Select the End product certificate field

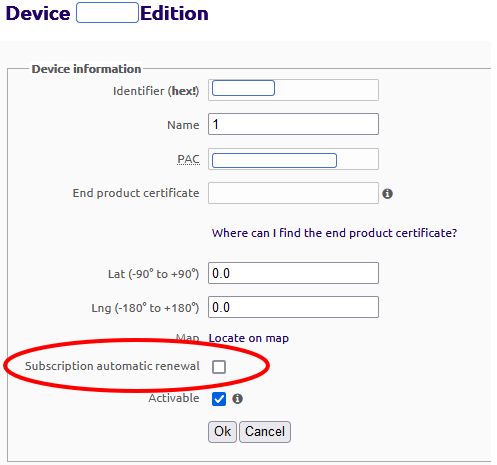pyautogui.click(x=293, y=193)
